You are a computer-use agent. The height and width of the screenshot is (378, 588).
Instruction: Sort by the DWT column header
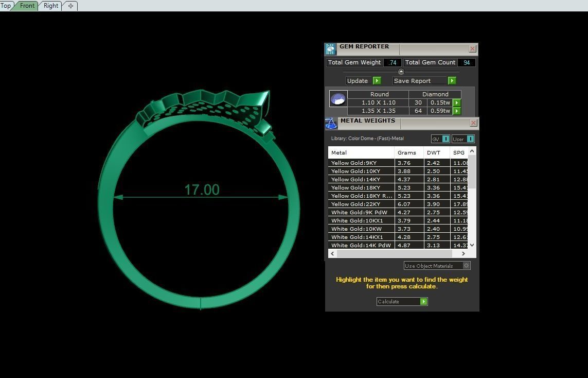pos(437,152)
